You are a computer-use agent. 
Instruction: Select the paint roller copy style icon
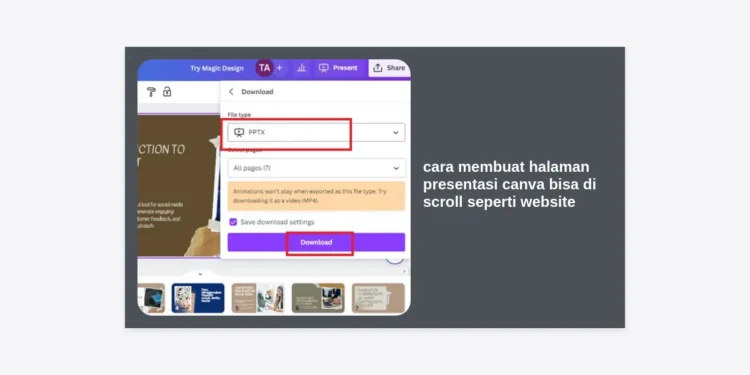point(151,92)
